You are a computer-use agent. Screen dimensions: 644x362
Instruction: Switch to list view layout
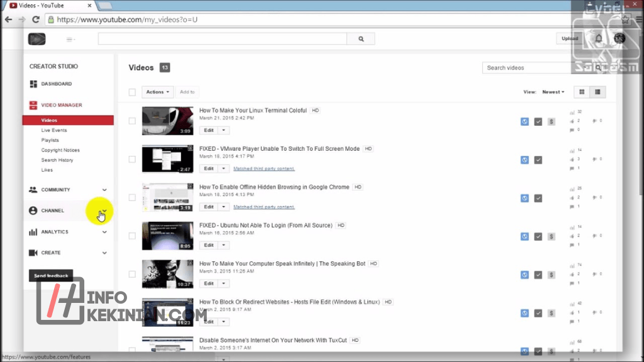597,92
